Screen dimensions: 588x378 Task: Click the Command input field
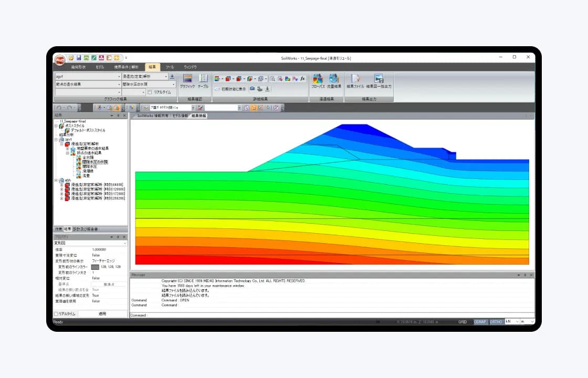332,316
